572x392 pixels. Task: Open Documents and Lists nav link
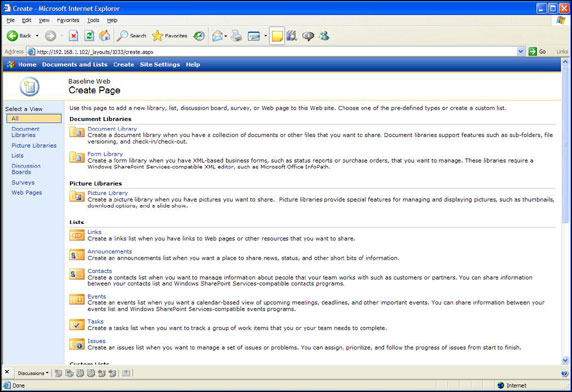tap(74, 65)
